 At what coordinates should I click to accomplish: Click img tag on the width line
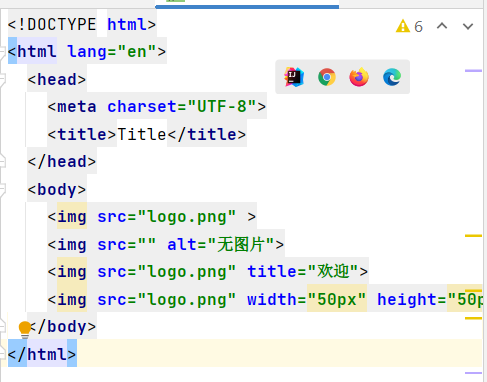coord(72,299)
